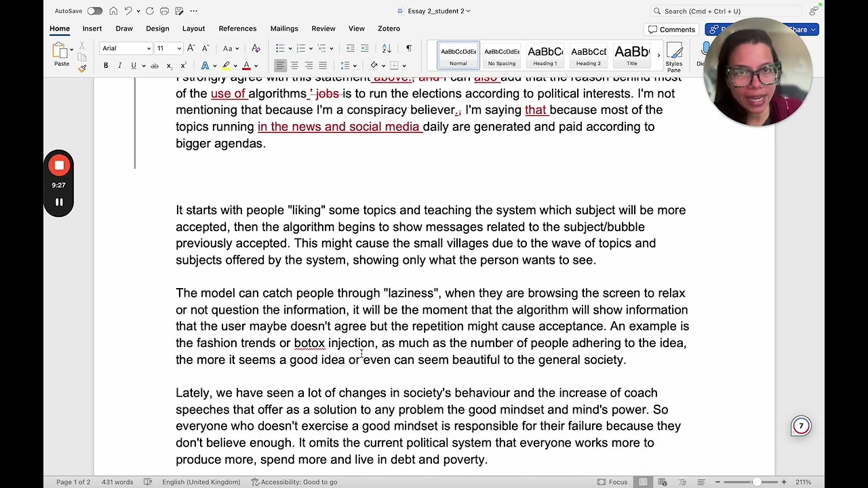Switch to the Zotero tab
Image resolution: width=868 pixels, height=488 pixels.
(x=389, y=28)
